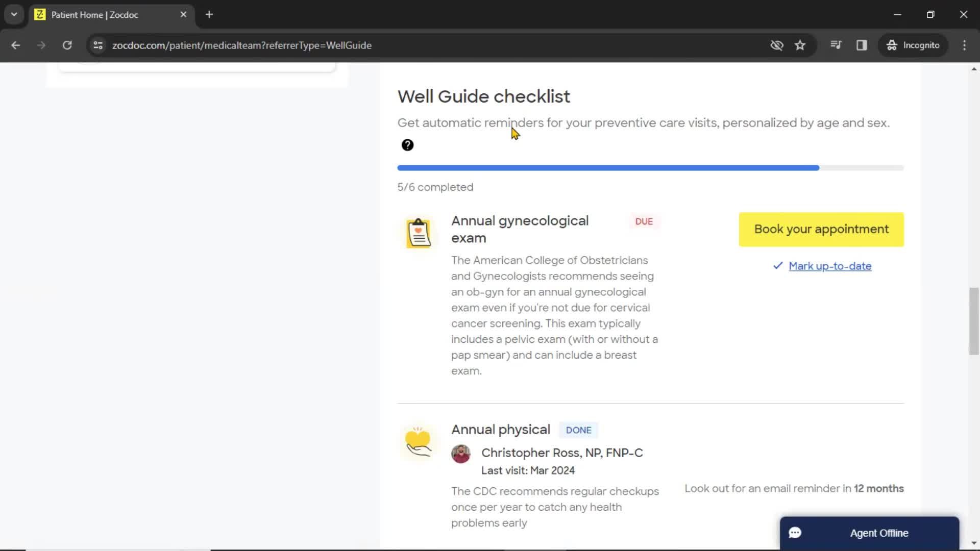
Task: Click the Zocdoc favicon in browser tab
Action: pos(40,15)
